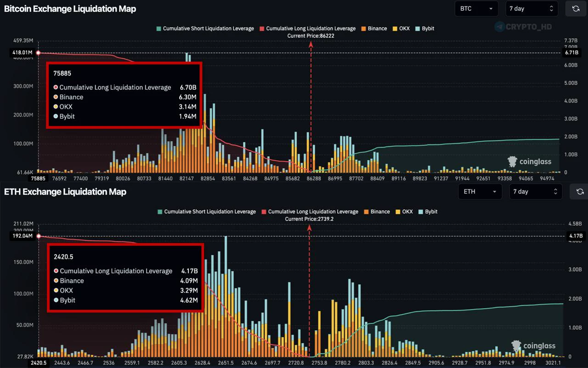Hide Binance series in Bitcoin chart legend
588x368 pixels.
(x=373, y=29)
